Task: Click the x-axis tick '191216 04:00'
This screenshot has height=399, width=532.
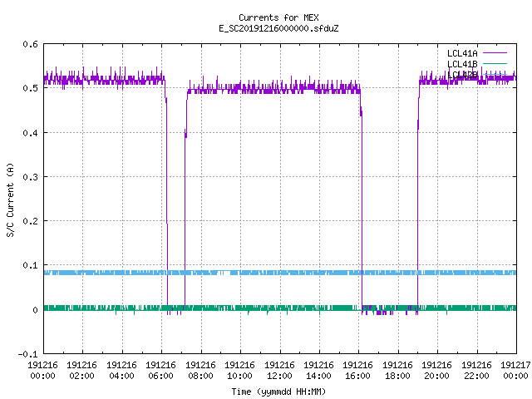Action: (121, 371)
